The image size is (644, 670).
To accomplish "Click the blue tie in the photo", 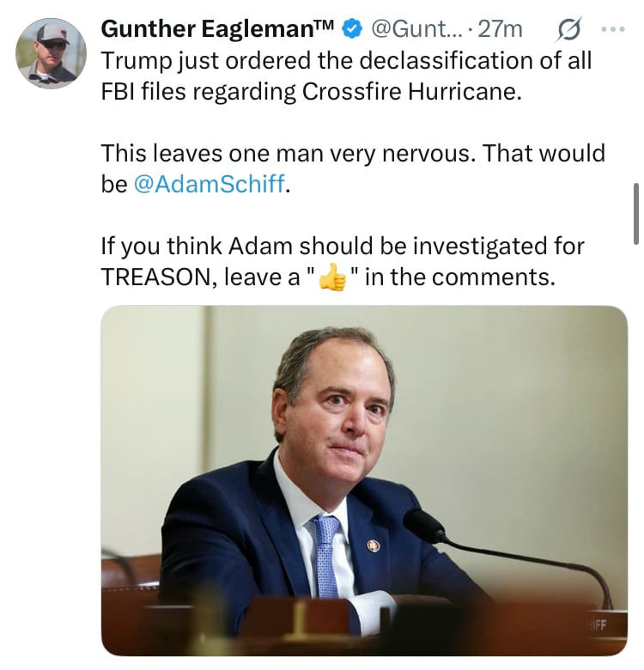I will click(x=325, y=550).
